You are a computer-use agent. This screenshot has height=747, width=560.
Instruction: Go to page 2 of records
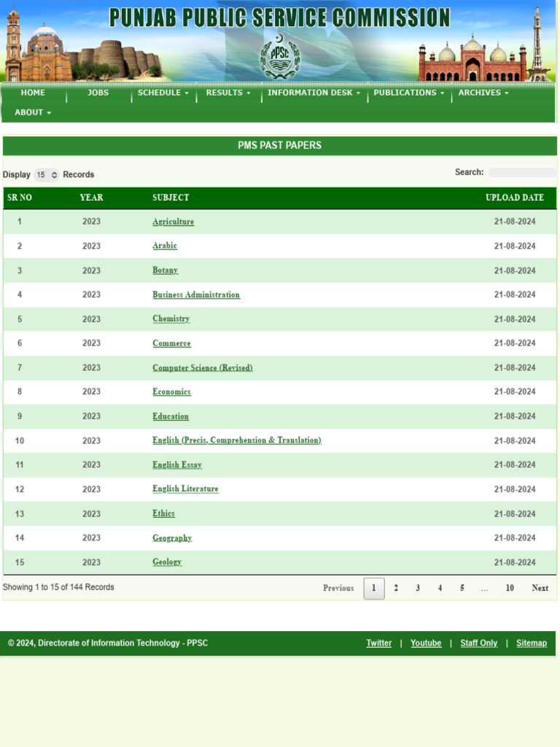point(396,588)
